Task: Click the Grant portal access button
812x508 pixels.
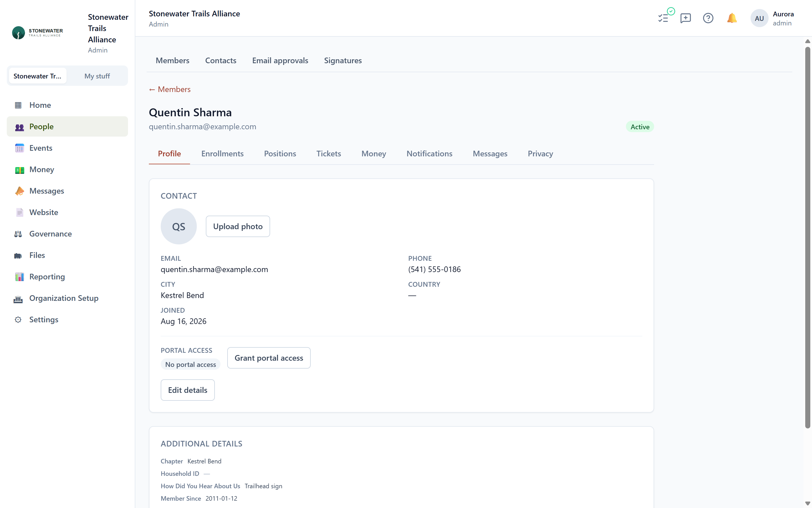Action: pyautogui.click(x=269, y=358)
